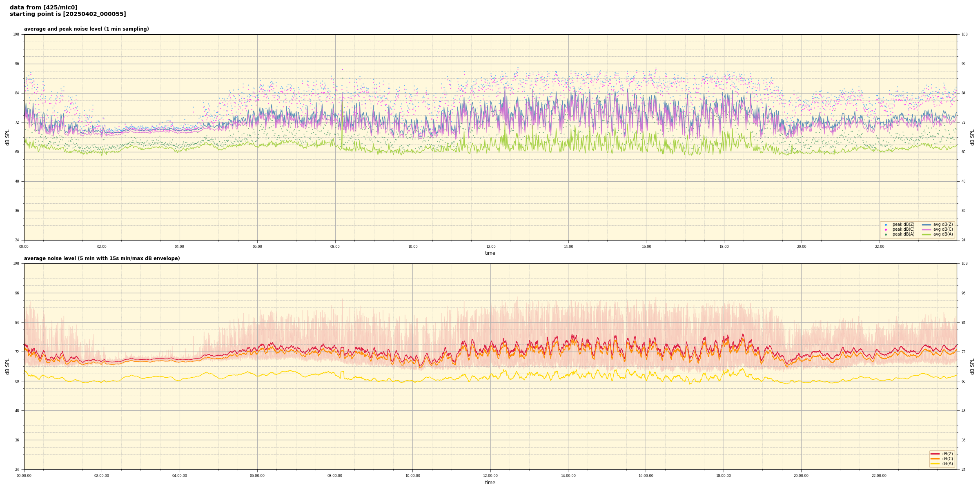This screenshot has width=980, height=490.
Task: Click the 06:00:00 tick on bottom chart
Action: tap(257, 476)
